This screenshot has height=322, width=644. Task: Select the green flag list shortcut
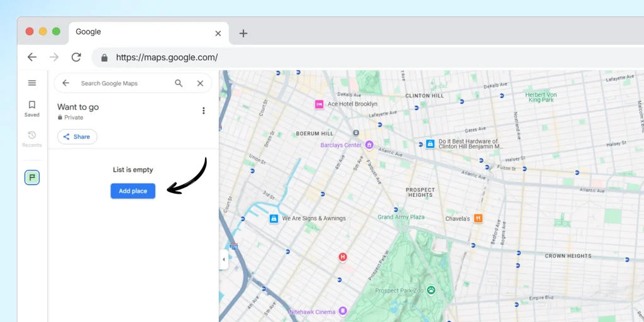tap(32, 177)
